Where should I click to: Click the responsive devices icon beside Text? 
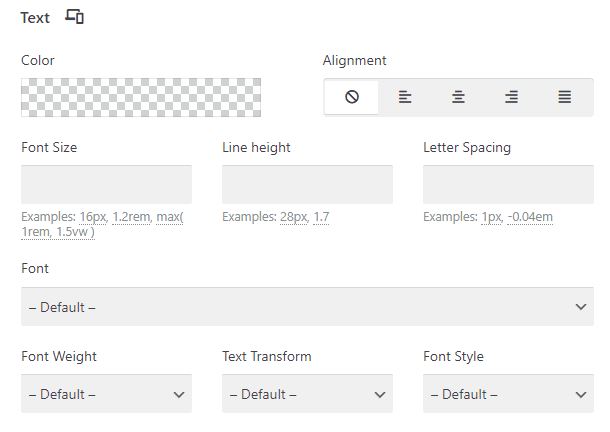[x=74, y=17]
